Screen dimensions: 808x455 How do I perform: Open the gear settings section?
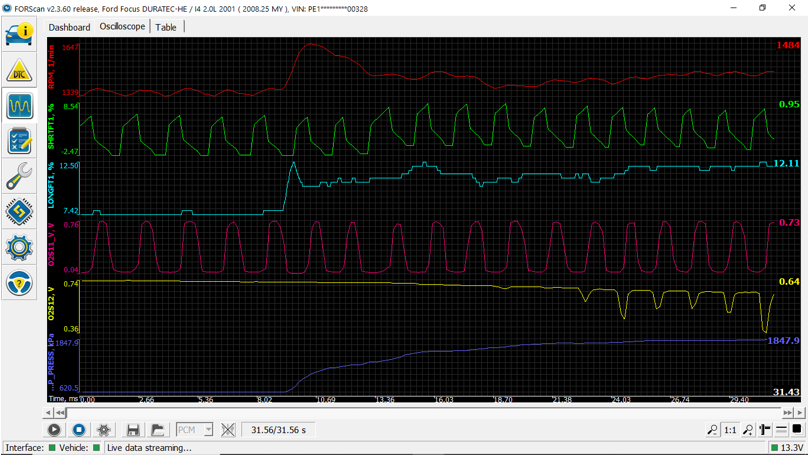[19, 247]
